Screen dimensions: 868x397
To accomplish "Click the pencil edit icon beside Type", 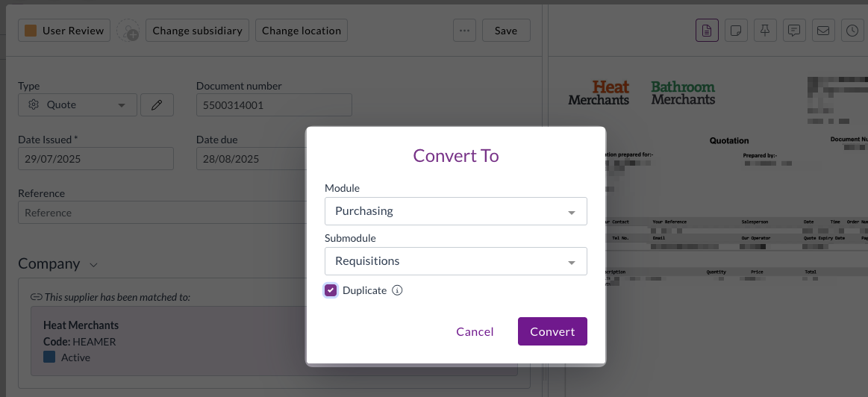I will click(x=157, y=105).
